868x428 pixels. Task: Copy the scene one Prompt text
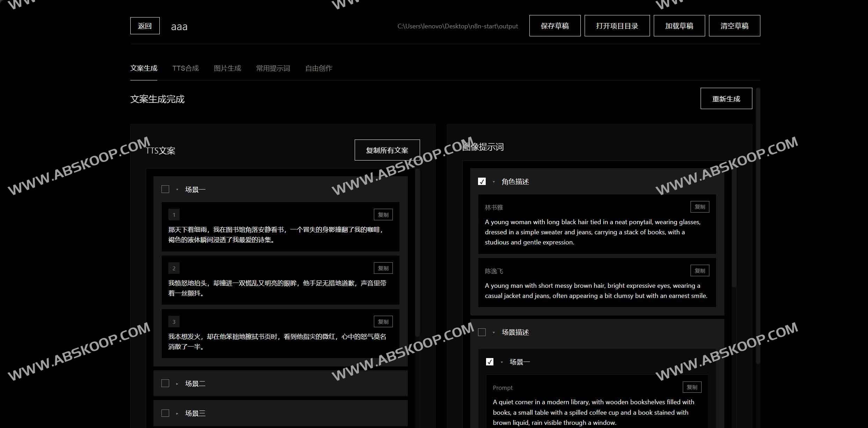693,387
